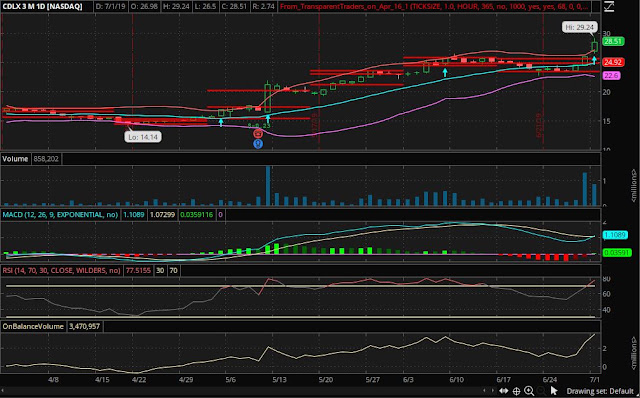Click the Lo: 14.14 price callout
Screen dimensions: 640x398
[143, 137]
